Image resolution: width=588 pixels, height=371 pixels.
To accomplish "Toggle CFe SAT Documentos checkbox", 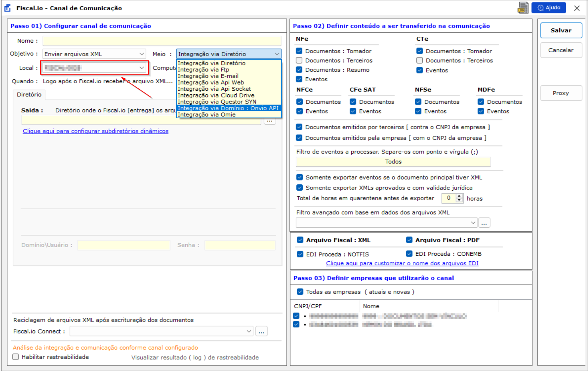I will tap(353, 102).
